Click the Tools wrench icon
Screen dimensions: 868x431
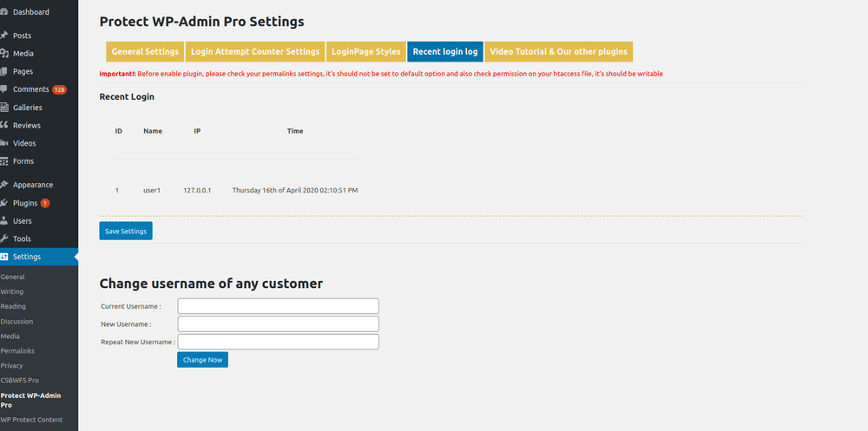pos(3,238)
